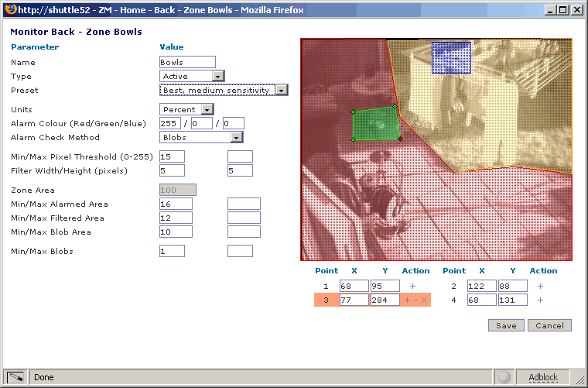Click the Min Alarmed Area field showing 16
588x388 pixels.
(x=176, y=204)
